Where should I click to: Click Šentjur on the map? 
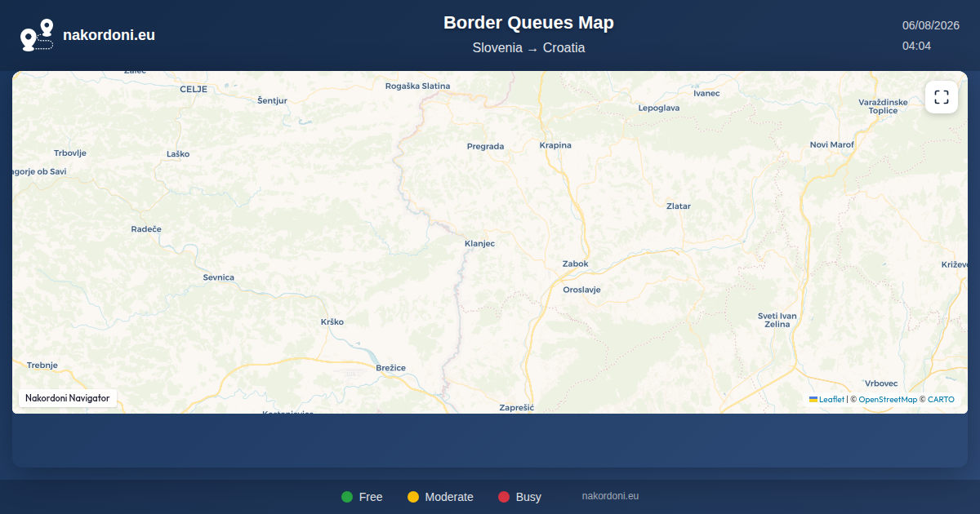pyautogui.click(x=272, y=100)
